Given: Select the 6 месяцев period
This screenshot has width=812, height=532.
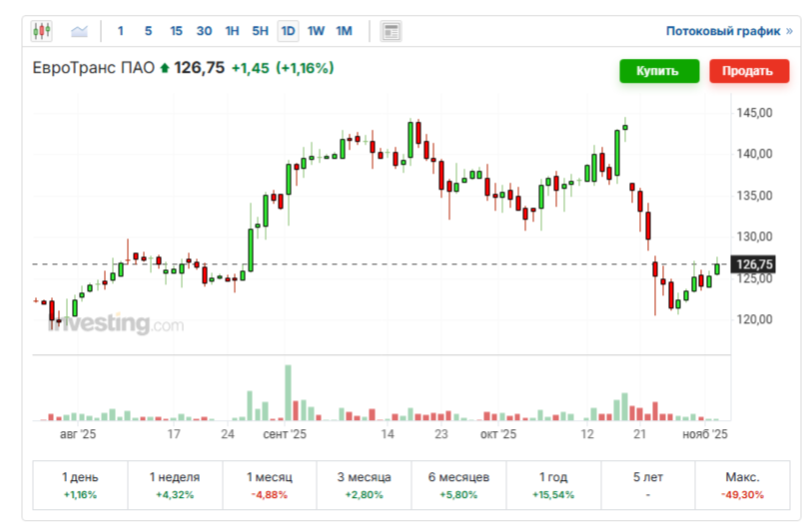Looking at the screenshot, I should pyautogui.click(x=458, y=485).
